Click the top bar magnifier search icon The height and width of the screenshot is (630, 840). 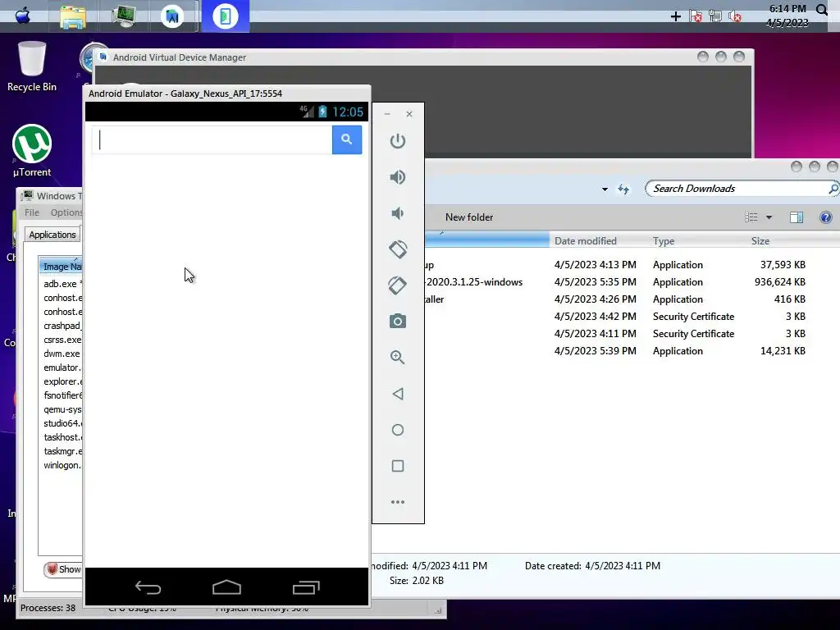821,10
